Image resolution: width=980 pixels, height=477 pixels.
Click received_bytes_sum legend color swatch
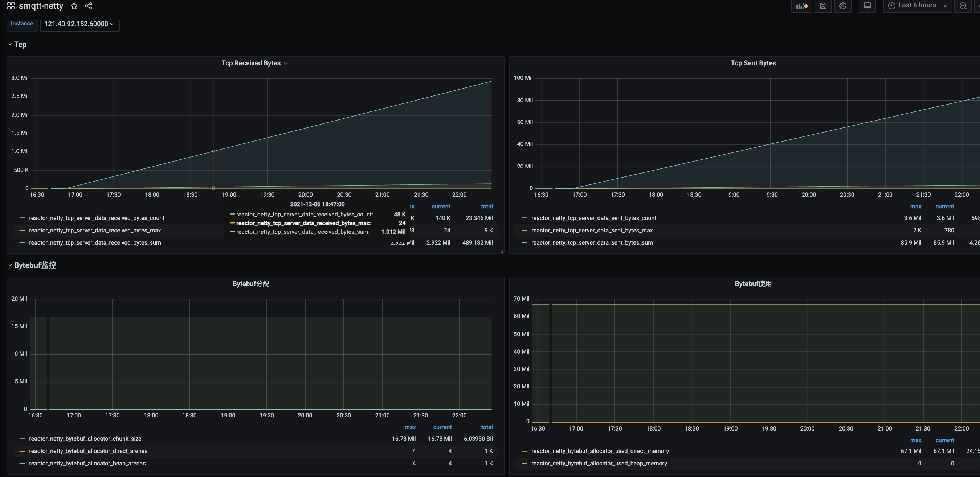pos(22,243)
